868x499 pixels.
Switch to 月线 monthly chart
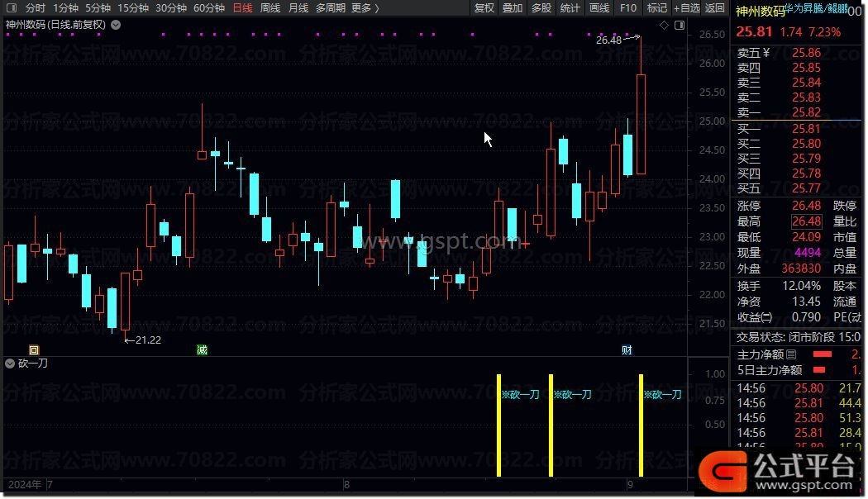tap(298, 7)
